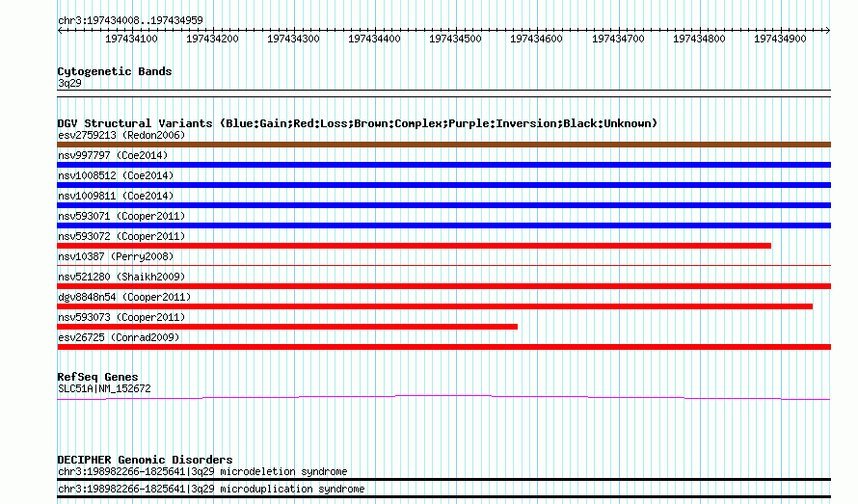Viewport: 858px width, 504px height.
Task: Click ruler position 197434400
Action: (x=374, y=39)
